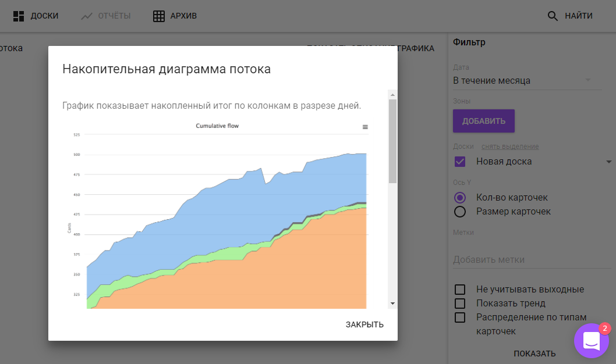Click the Reports trend-line icon
Image resolution: width=616 pixels, height=364 pixels.
click(87, 16)
